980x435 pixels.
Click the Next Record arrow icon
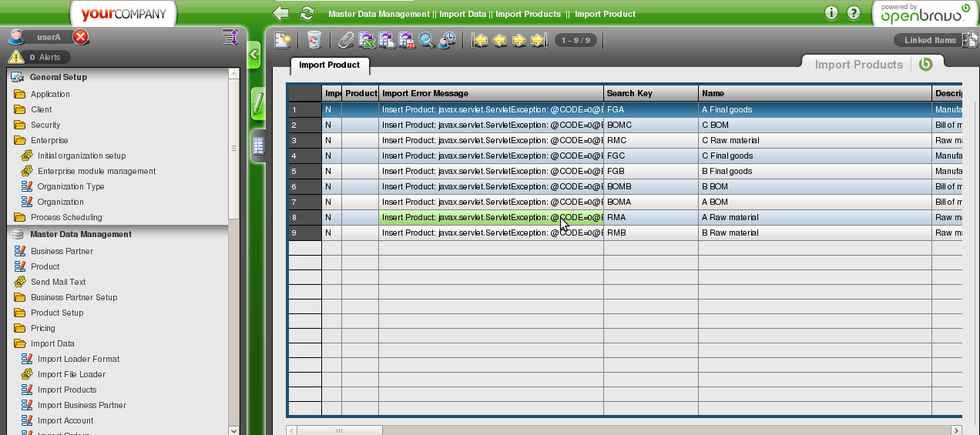pyautogui.click(x=519, y=40)
